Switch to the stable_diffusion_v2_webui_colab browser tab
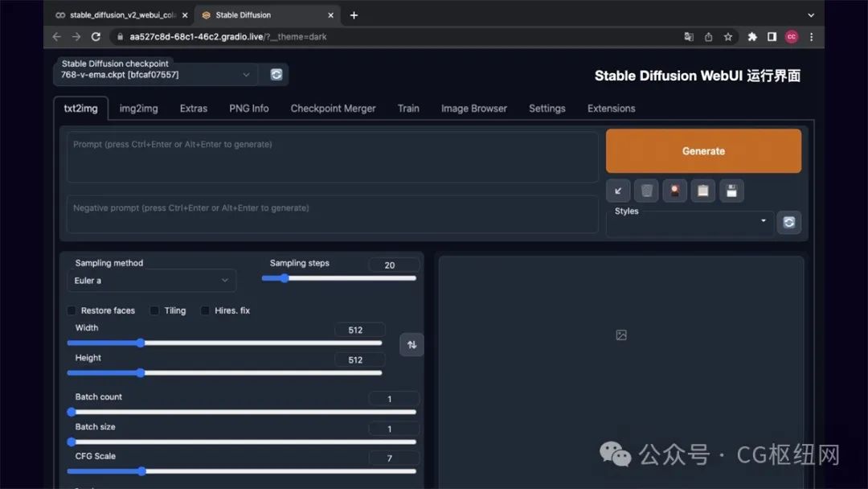 tap(122, 15)
